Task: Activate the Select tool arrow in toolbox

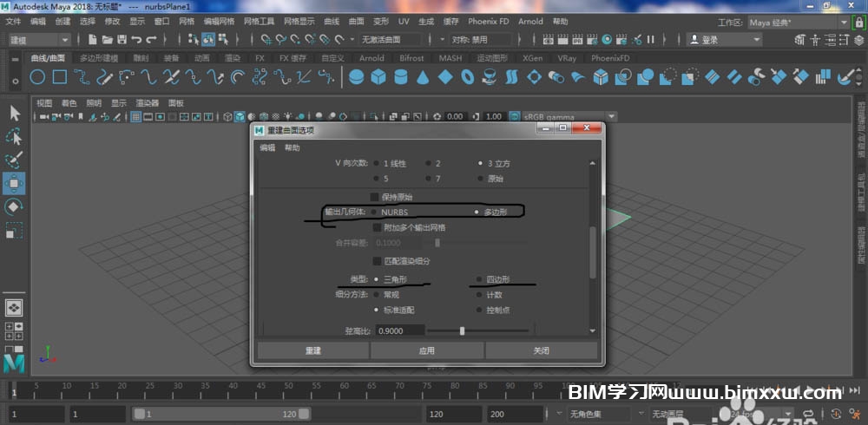Action: coord(15,113)
